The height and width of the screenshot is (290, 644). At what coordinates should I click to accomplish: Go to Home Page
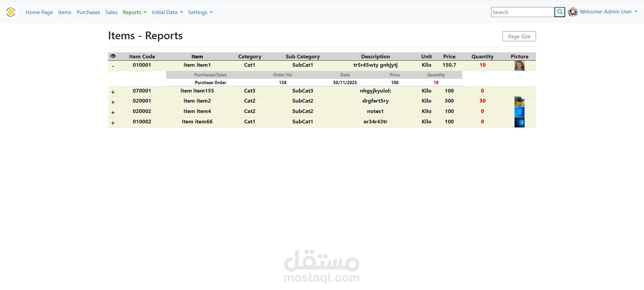[x=39, y=12]
